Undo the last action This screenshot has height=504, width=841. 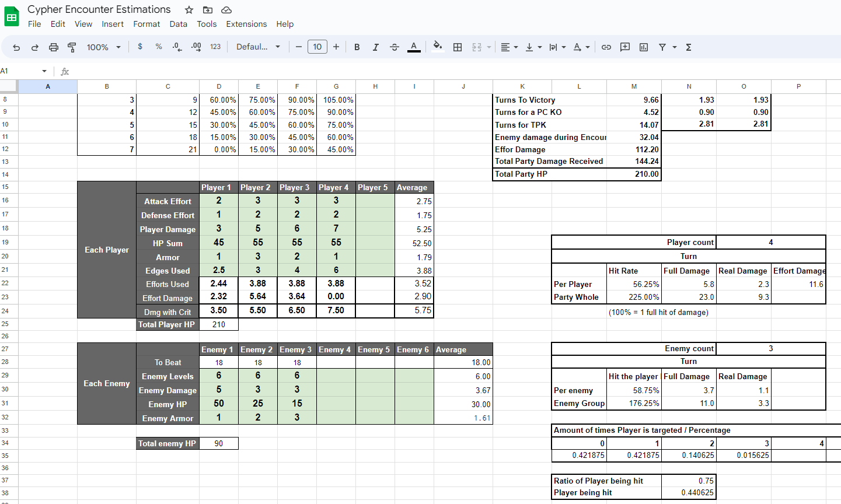(x=16, y=47)
